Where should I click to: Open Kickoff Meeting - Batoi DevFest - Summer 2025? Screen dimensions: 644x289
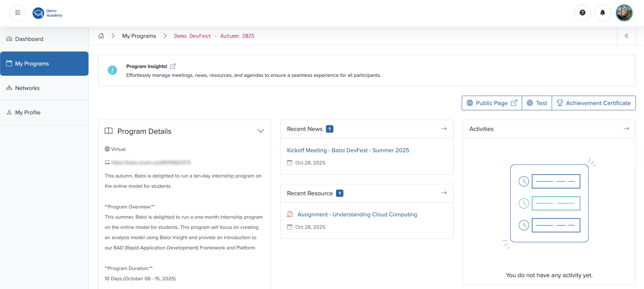[348, 150]
